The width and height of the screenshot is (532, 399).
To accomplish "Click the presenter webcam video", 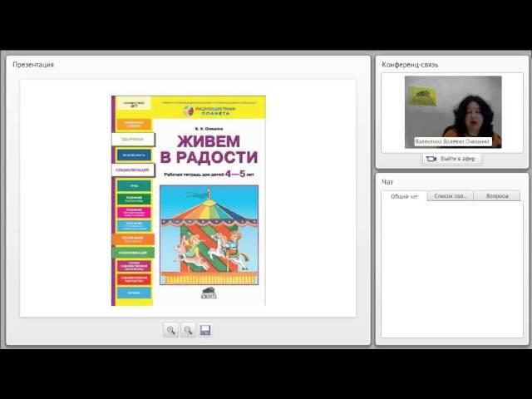I will tap(453, 111).
